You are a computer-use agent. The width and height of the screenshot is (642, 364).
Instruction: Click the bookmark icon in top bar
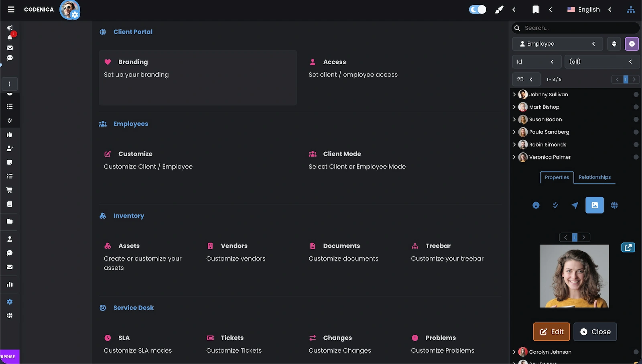tap(536, 9)
